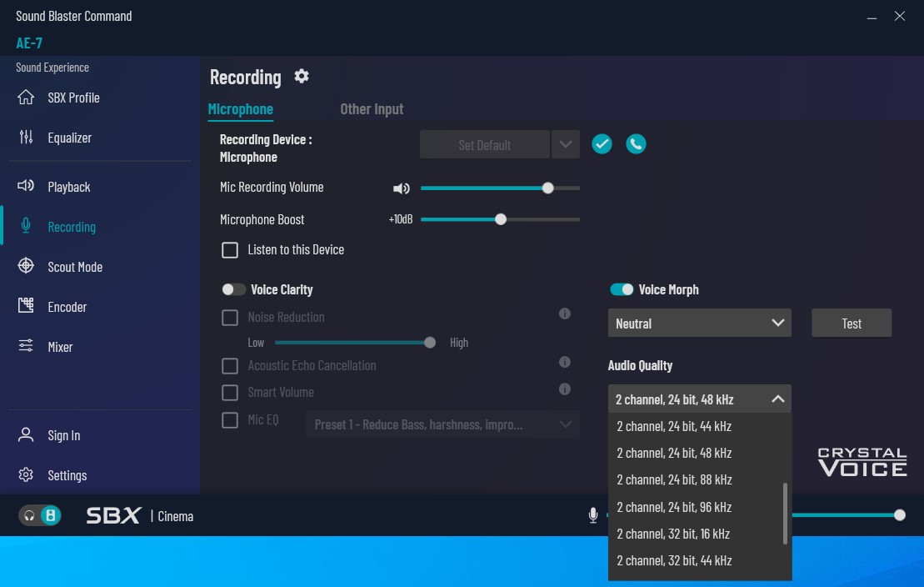Toggle Listen to this Device checkbox
Image resolution: width=924 pixels, height=587 pixels.
pyautogui.click(x=230, y=250)
